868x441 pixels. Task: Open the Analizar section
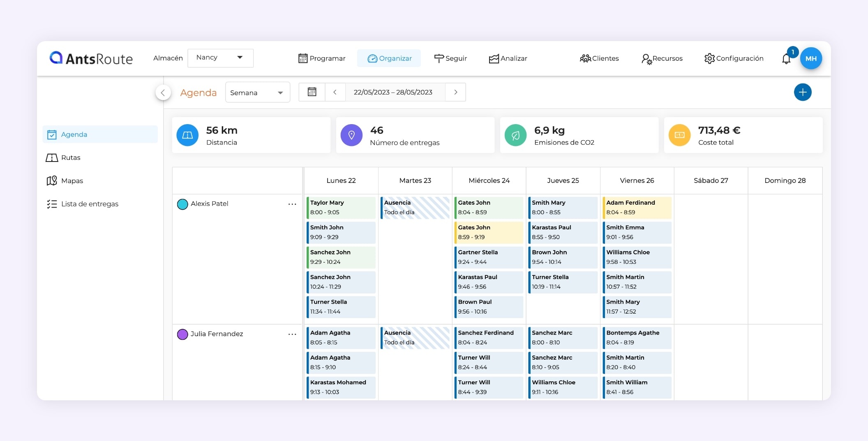(x=508, y=58)
